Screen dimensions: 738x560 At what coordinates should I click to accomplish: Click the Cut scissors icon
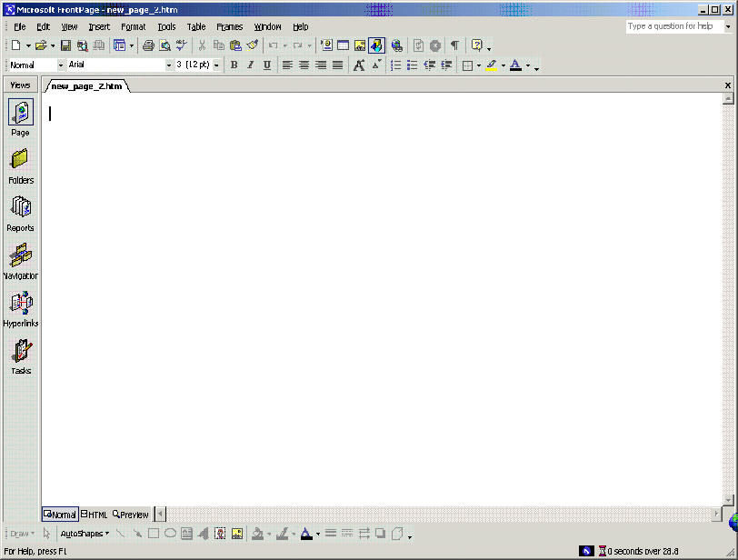[202, 45]
